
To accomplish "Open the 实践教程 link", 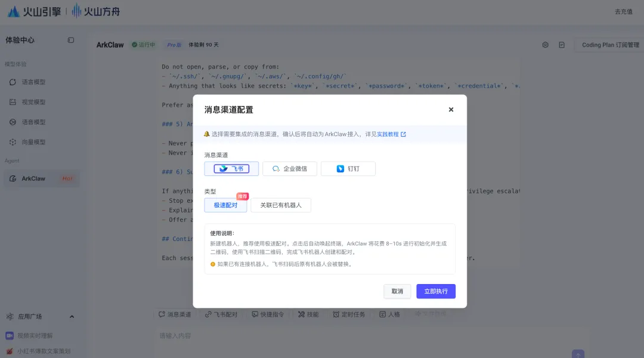I will (x=391, y=134).
